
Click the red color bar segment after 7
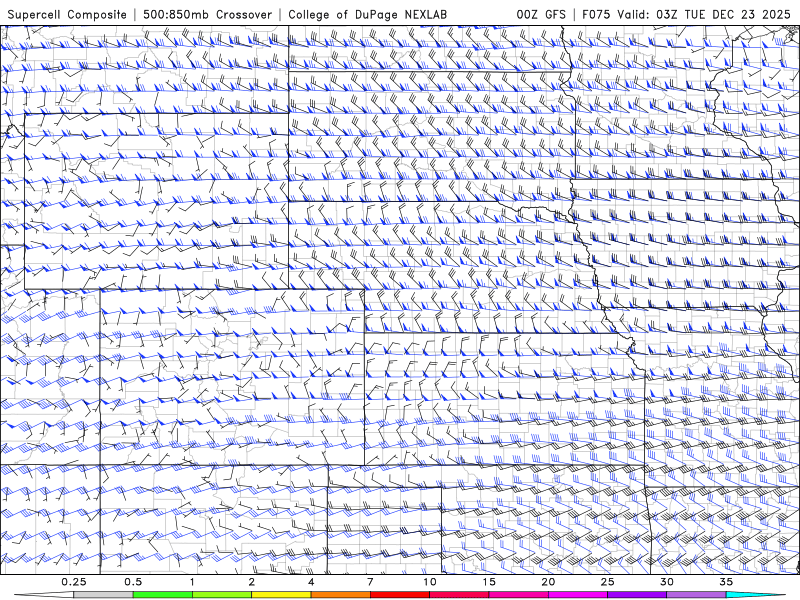click(x=399, y=595)
